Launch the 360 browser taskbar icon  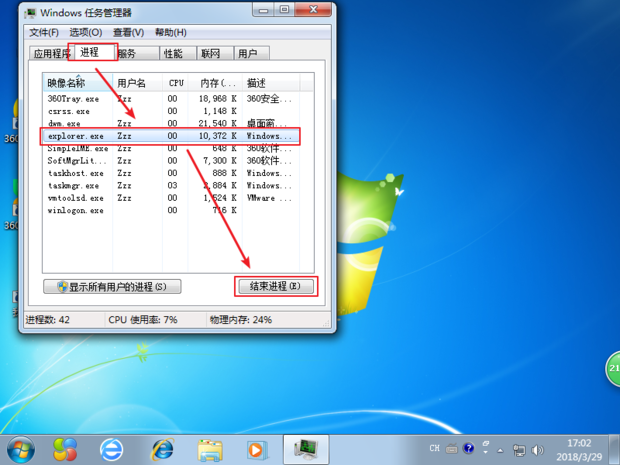[65, 450]
